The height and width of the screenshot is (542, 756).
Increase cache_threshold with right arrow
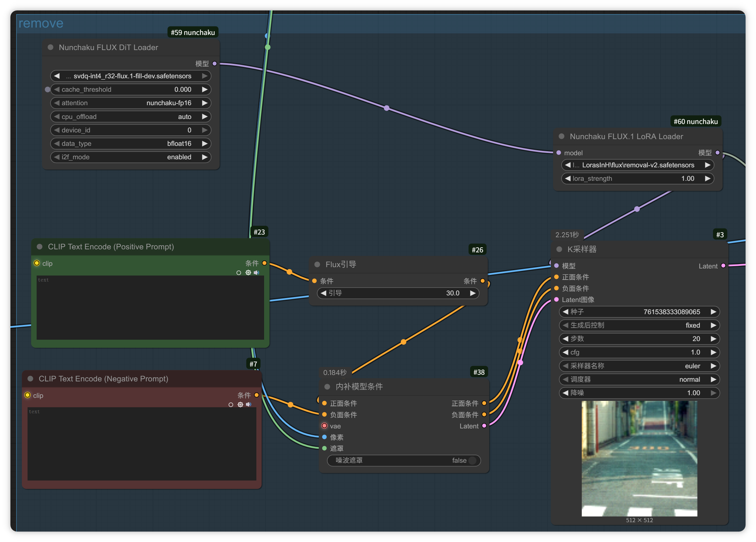[x=204, y=89]
